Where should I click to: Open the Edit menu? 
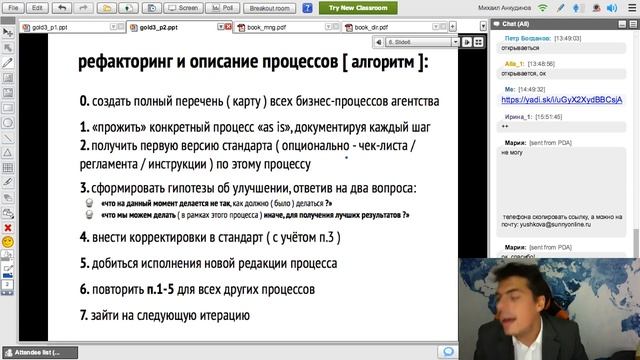[x=37, y=8]
